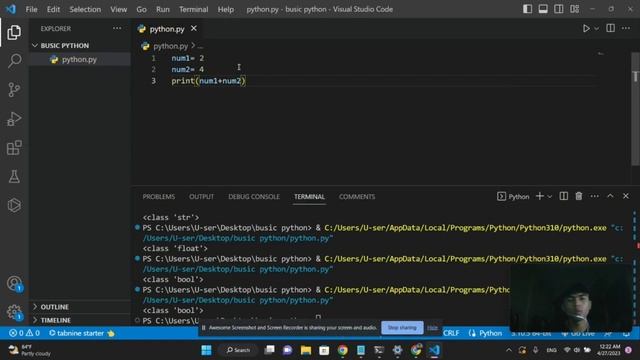Screen dimensions: 640x360
Task: Create a new terminal with plus icon
Action: coord(540,196)
